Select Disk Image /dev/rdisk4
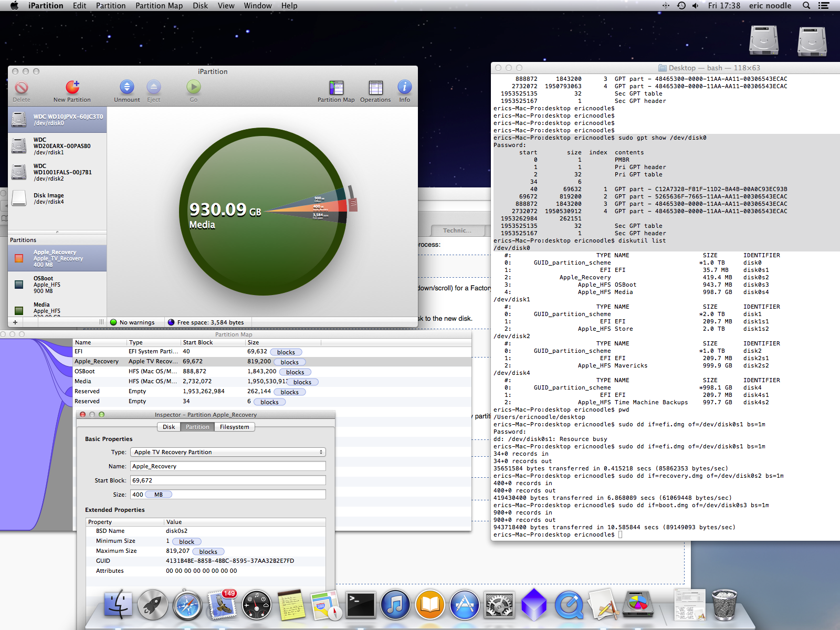This screenshot has height=630, width=840. pyautogui.click(x=57, y=198)
